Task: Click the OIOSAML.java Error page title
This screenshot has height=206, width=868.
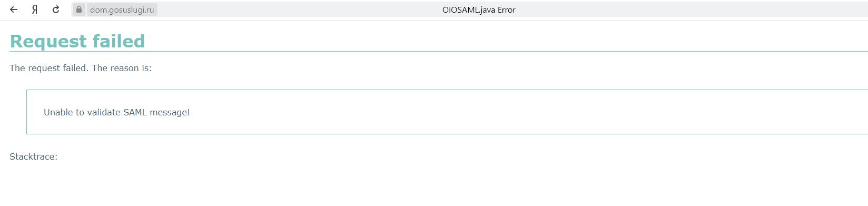Action: pos(479,9)
